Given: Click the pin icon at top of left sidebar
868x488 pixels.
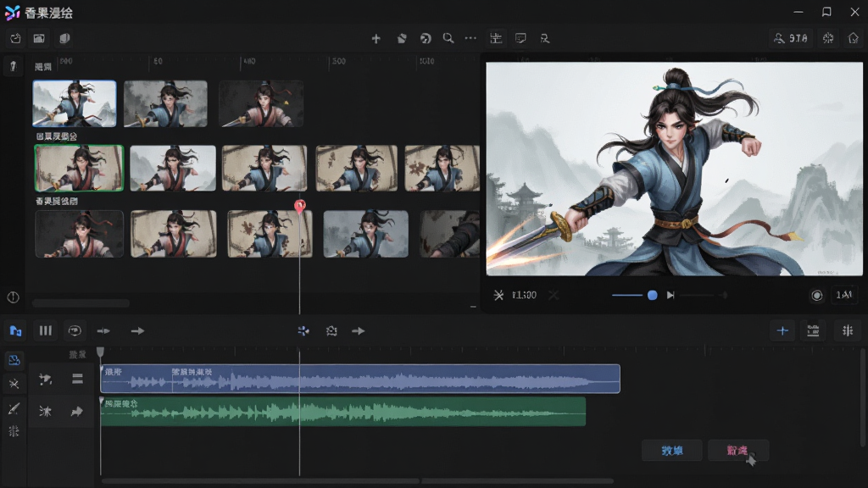Looking at the screenshot, I should coord(14,66).
